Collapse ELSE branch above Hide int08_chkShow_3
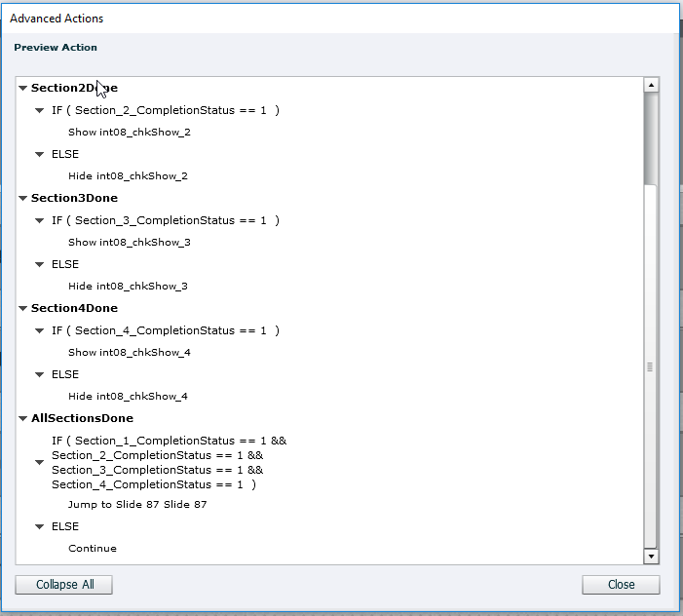683x616 pixels. pyautogui.click(x=40, y=265)
